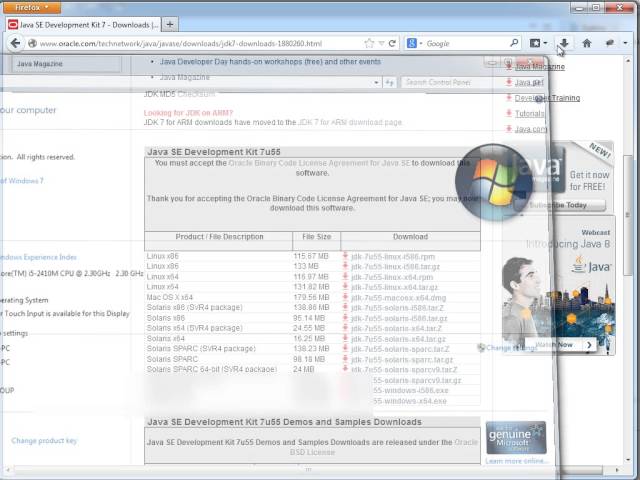Open the Google search engine dropdown
This screenshot has width=640, height=480.
[x=415, y=43]
